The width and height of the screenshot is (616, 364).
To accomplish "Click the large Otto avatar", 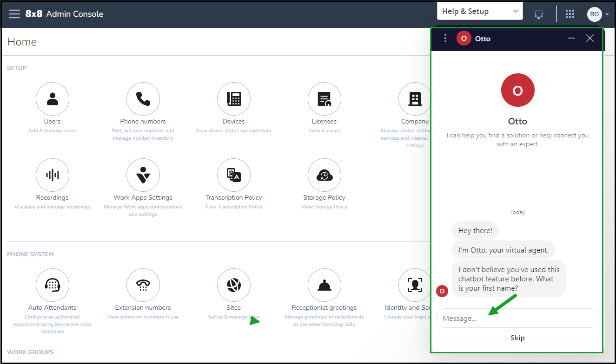I will [x=517, y=91].
